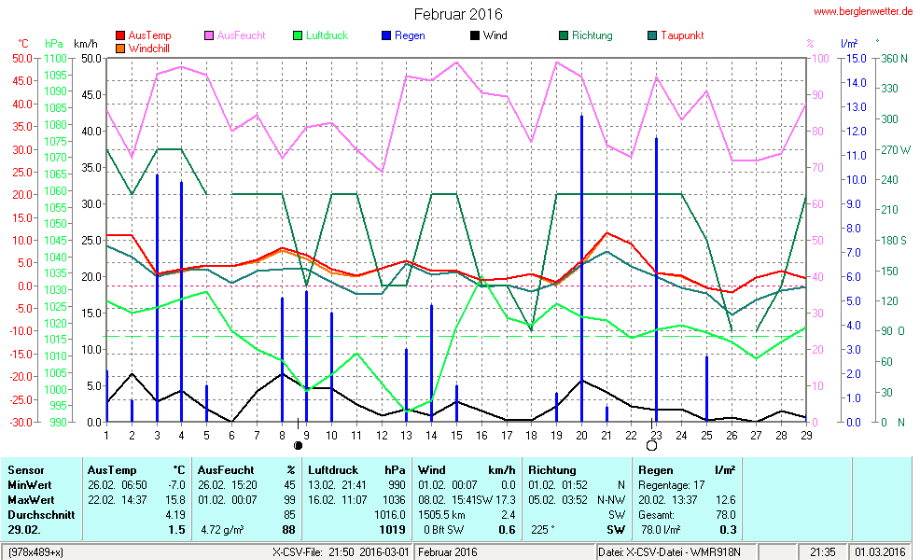Select the Luftdruck column header in table
The height and width of the screenshot is (560, 920).
(329, 469)
